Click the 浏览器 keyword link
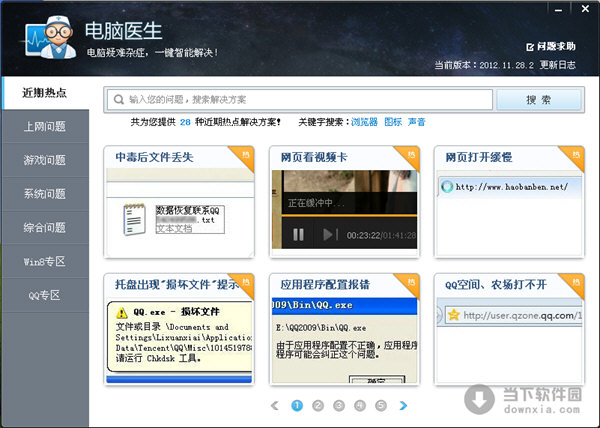This screenshot has height=428, width=600. point(364,122)
